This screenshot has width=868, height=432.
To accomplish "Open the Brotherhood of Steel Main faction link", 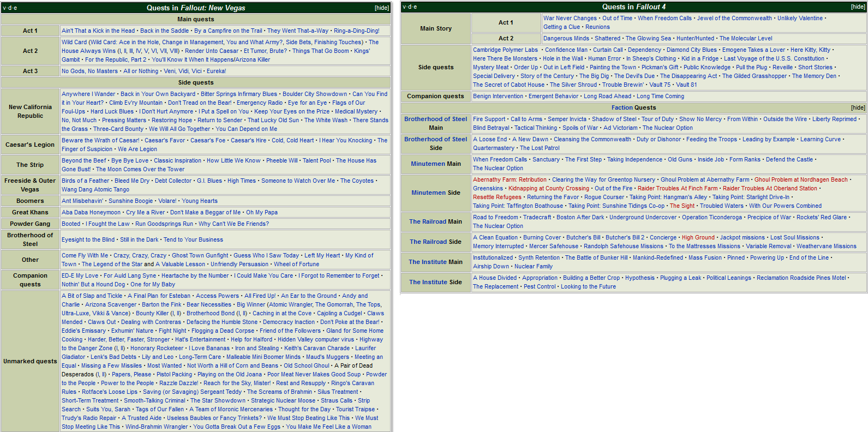I will [x=435, y=119].
